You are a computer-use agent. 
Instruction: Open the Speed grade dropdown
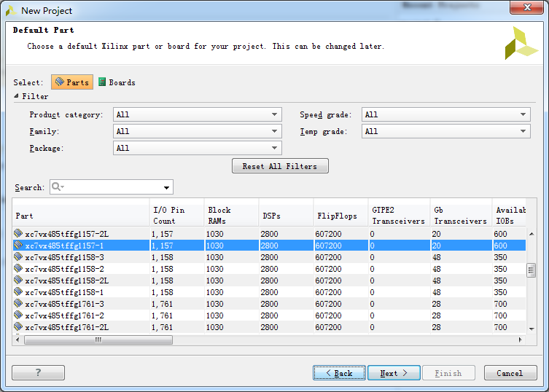pyautogui.click(x=445, y=114)
